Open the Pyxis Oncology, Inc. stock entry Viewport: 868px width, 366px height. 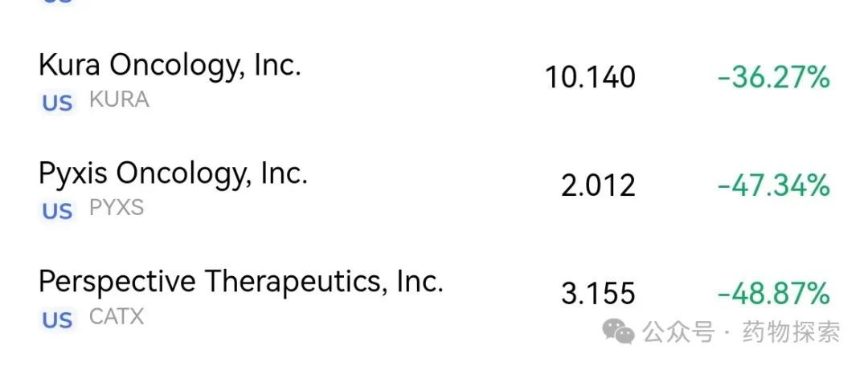tap(173, 173)
